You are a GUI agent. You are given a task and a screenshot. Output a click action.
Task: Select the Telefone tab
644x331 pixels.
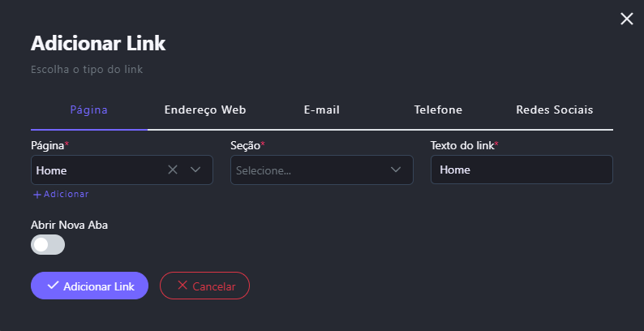[x=438, y=110]
